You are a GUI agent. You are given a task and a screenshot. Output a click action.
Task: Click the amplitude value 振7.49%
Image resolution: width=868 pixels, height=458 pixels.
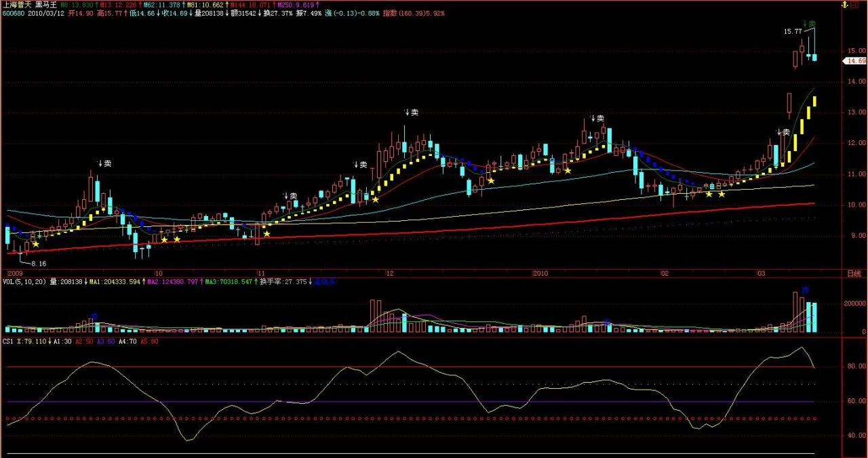tap(309, 13)
